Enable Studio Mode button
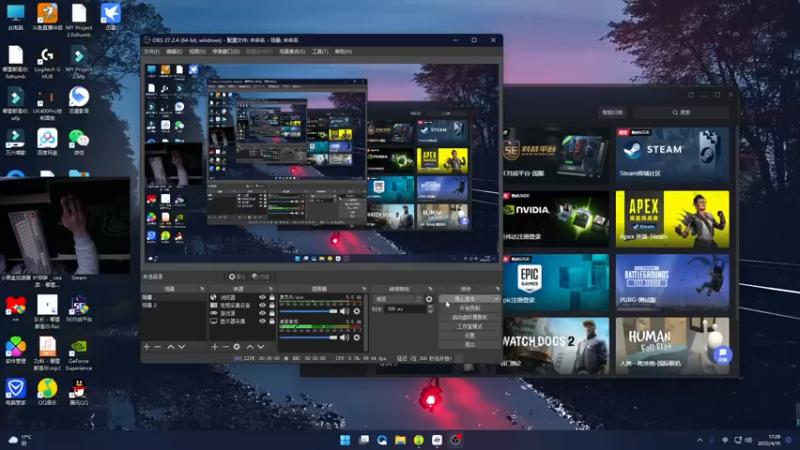 469,327
